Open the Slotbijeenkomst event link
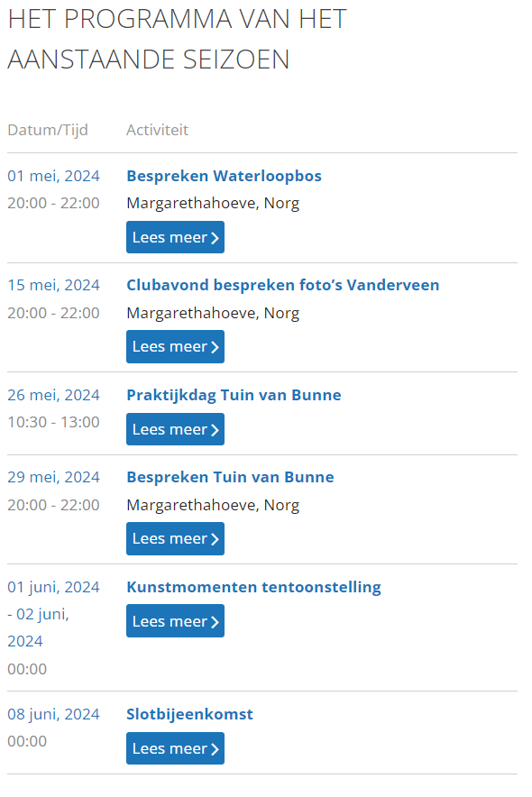 [189, 714]
